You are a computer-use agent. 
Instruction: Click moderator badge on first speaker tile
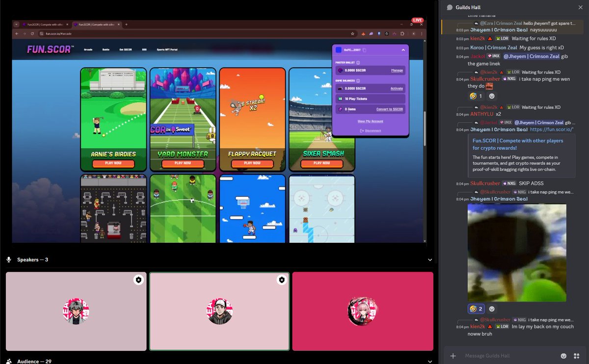tap(138, 280)
